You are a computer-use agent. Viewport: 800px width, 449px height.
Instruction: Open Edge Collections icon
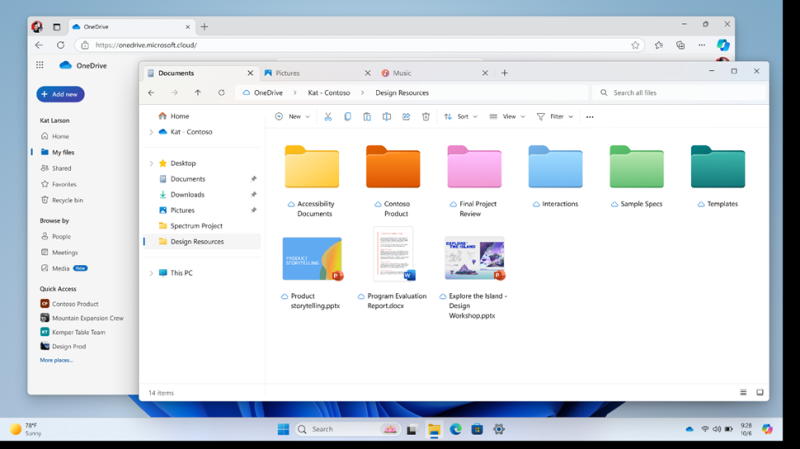tap(681, 45)
